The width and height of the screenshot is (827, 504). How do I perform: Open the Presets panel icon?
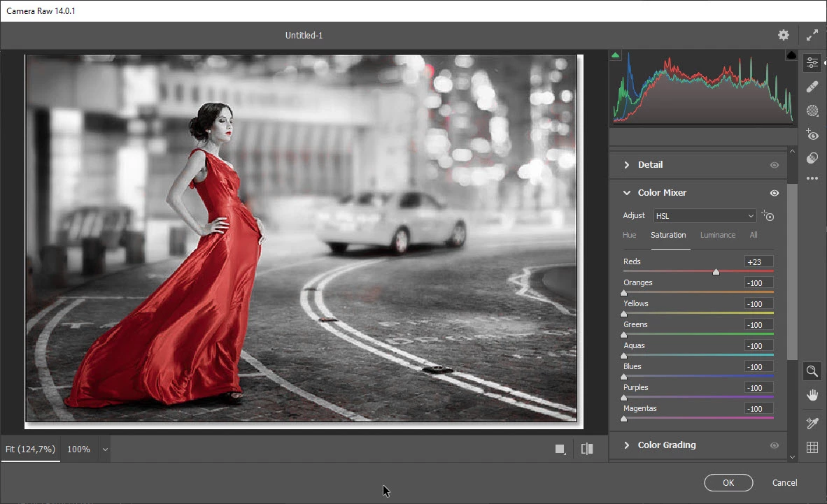tap(812, 158)
